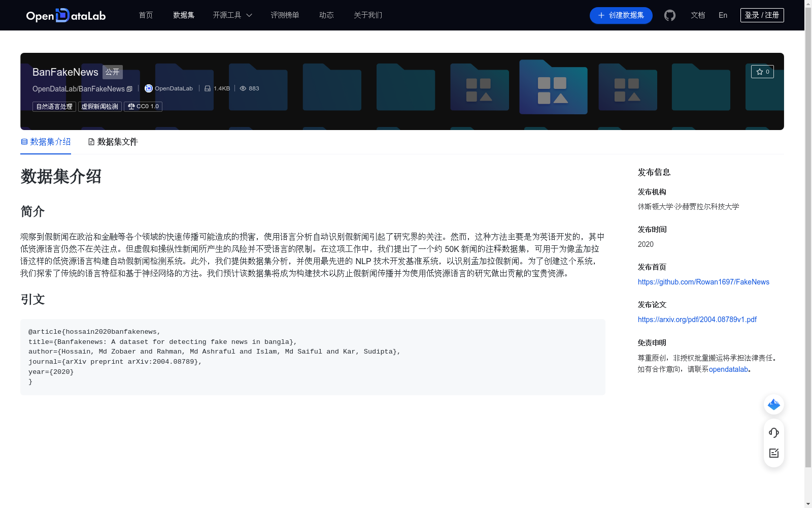This screenshot has height=508, width=812.
Task: Click the OpenDataLab logo in the header
Action: coord(65,15)
